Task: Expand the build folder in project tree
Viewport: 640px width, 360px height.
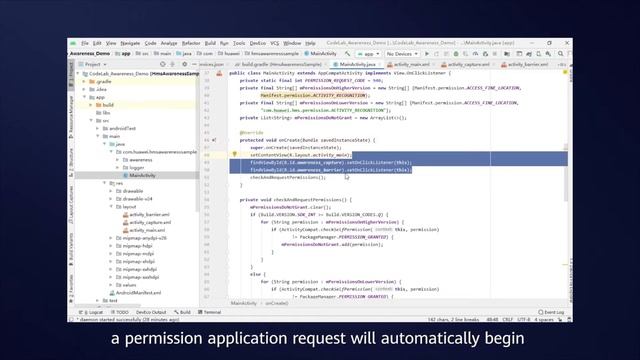Action: click(x=91, y=105)
